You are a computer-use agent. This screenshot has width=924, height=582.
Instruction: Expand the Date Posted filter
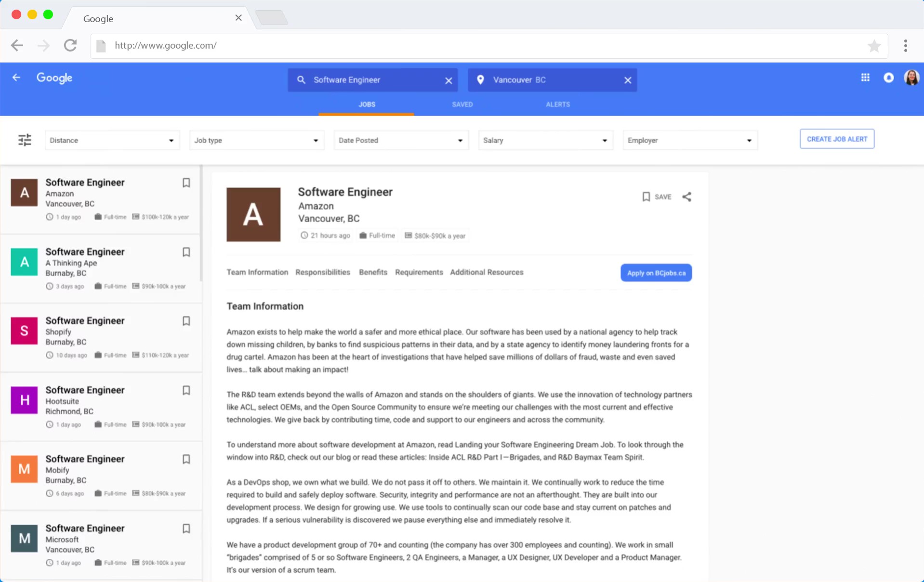[401, 140]
